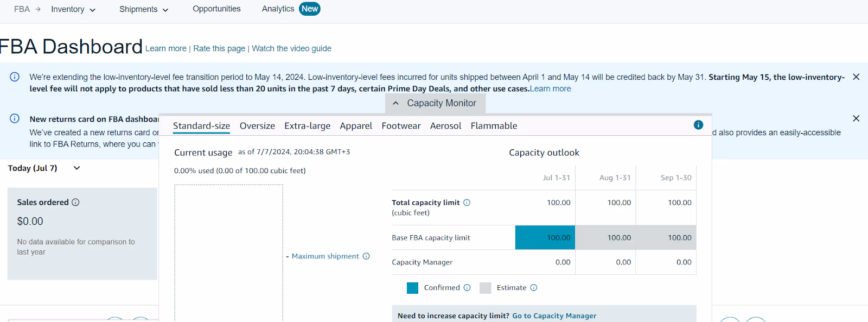Viewport: 868px width, 322px height.
Task: Click the arrow after the FBA breadcrumb
Action: [38, 9]
